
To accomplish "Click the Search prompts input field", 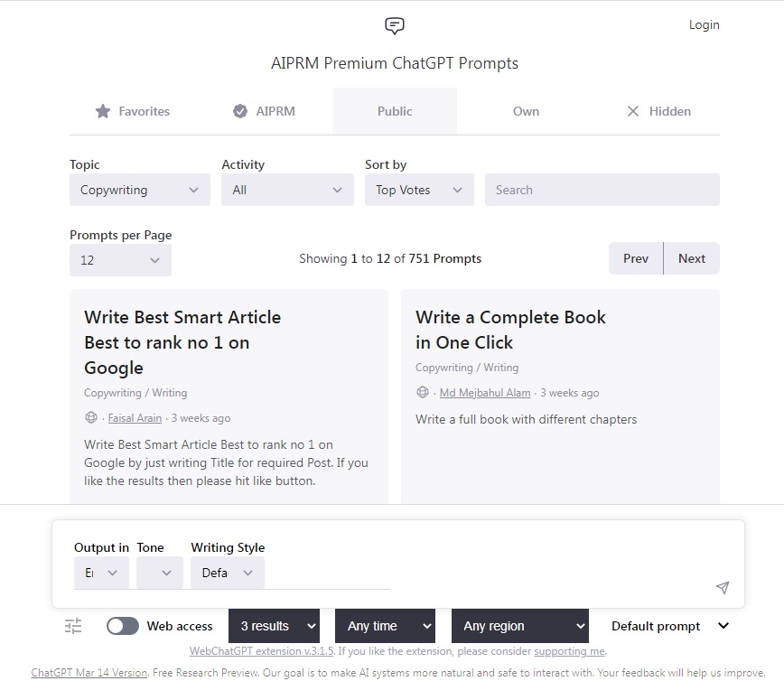I will [602, 190].
